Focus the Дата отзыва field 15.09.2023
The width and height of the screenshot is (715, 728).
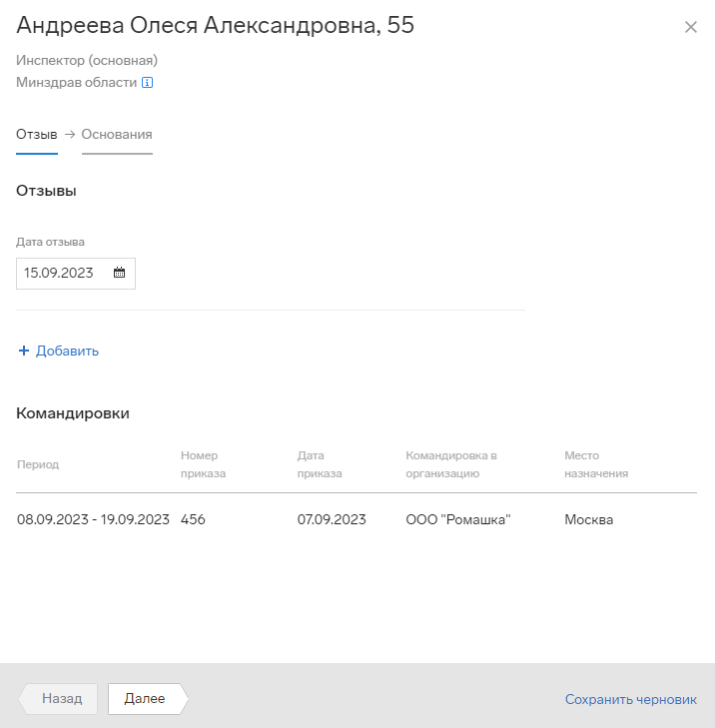(76, 274)
